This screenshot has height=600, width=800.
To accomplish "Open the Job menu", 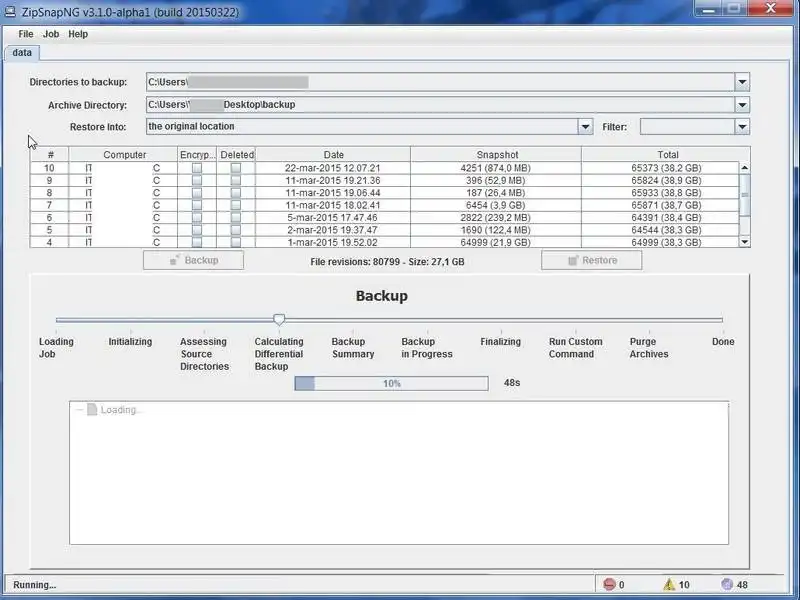I will coord(50,33).
